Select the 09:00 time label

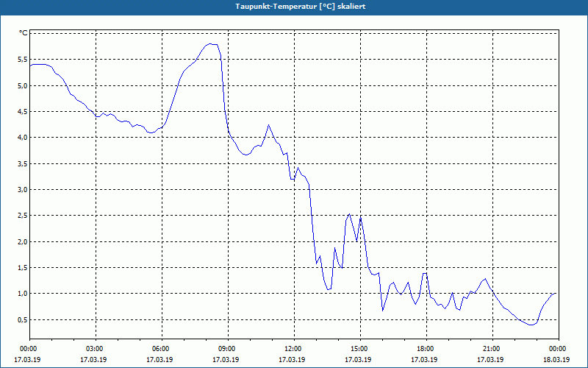228,349
